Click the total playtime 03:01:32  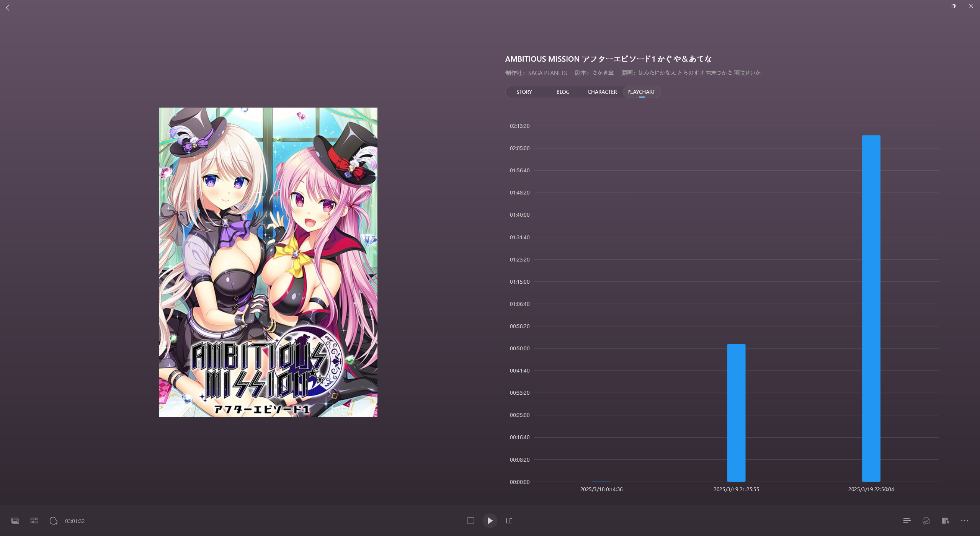(x=75, y=521)
